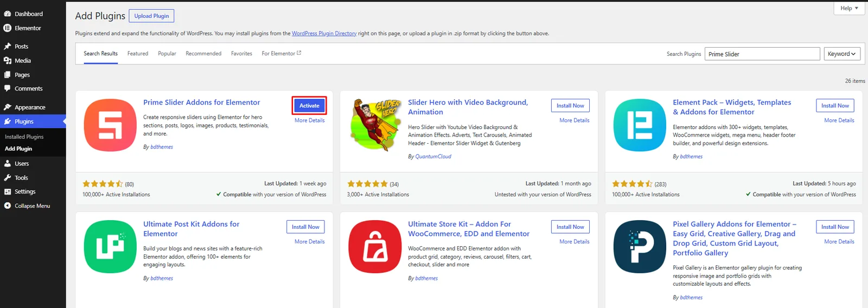The height and width of the screenshot is (308, 868).
Task: Install Element Pack plugin
Action: pyautogui.click(x=835, y=106)
